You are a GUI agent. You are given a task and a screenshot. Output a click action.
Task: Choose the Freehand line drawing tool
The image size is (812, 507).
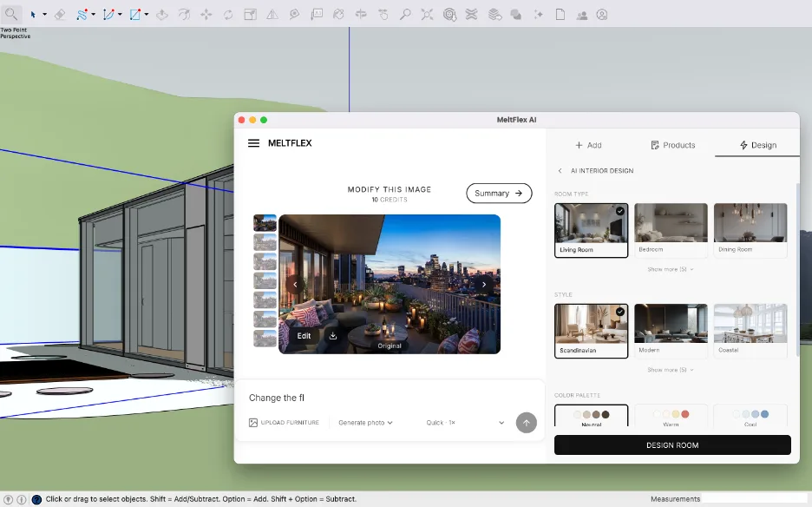pyautogui.click(x=82, y=15)
